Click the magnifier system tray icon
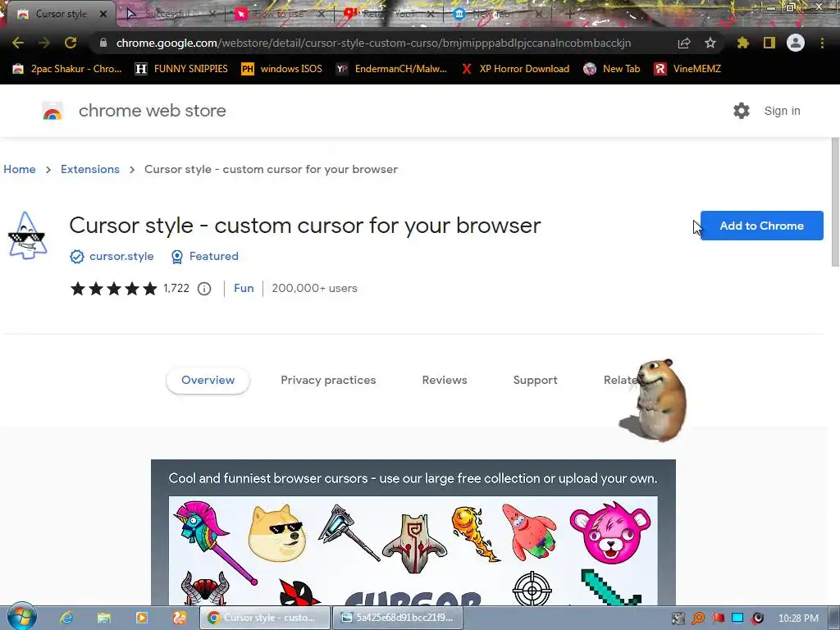The height and width of the screenshot is (630, 840). [698, 619]
